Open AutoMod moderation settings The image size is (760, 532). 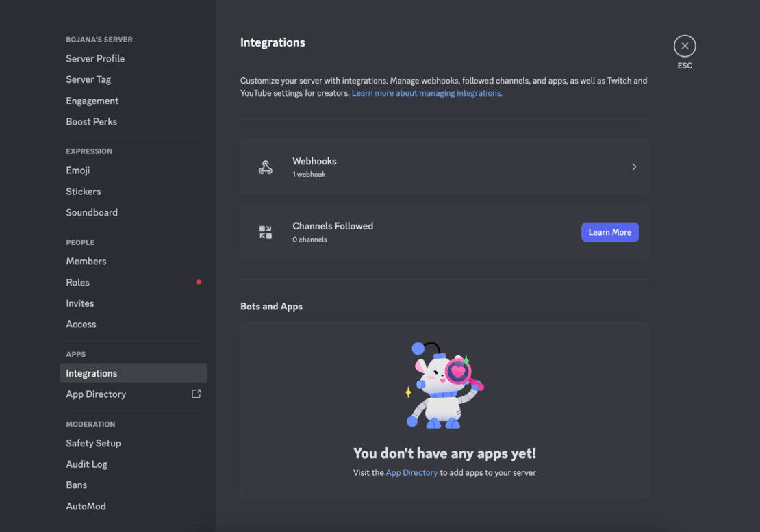pyautogui.click(x=86, y=505)
